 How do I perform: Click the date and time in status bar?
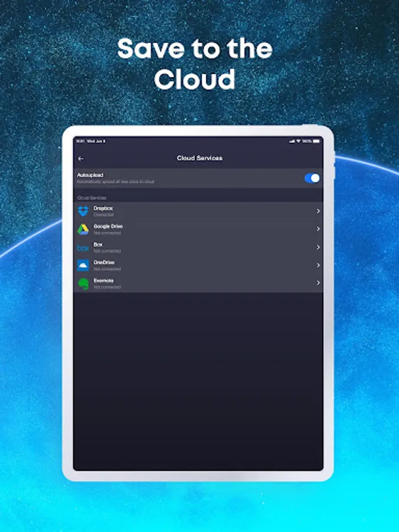click(91, 141)
